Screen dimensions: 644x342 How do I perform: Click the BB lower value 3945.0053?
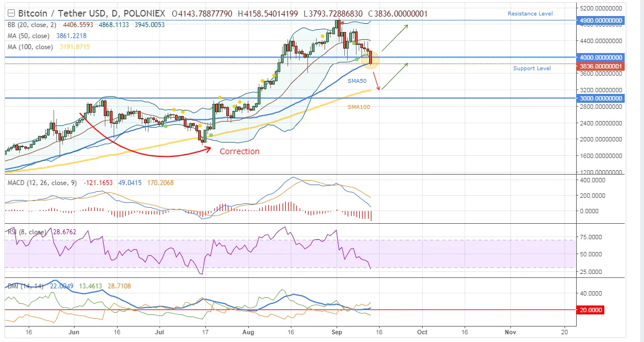150,25
